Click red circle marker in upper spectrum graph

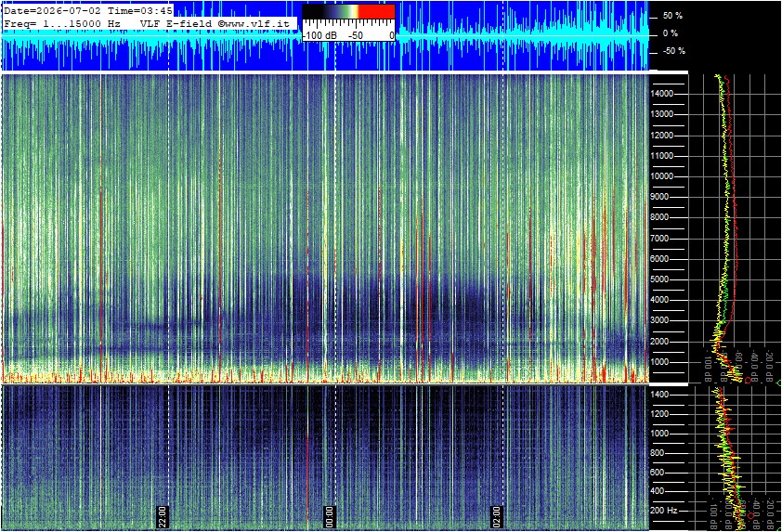tap(748, 381)
